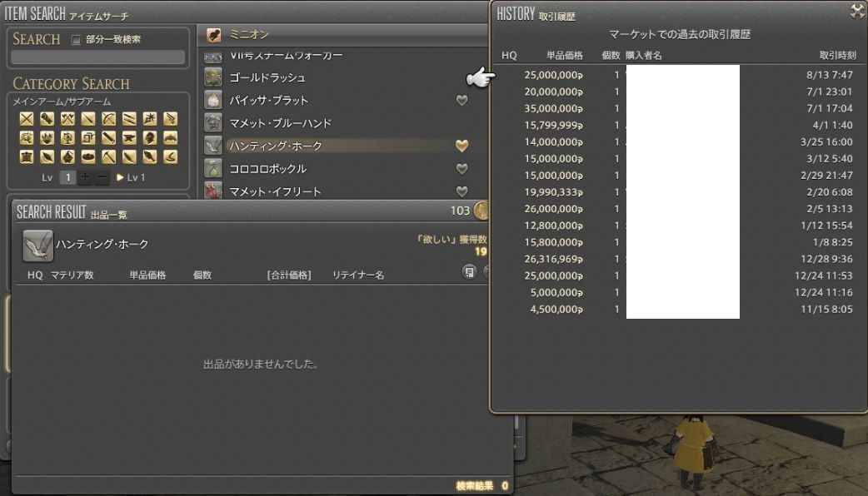Decrease level with the minus button

[102, 177]
